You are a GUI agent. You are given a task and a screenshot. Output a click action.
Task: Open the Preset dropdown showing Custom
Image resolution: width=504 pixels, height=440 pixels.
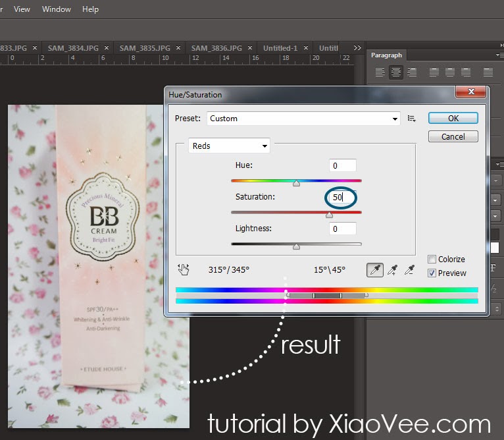303,119
